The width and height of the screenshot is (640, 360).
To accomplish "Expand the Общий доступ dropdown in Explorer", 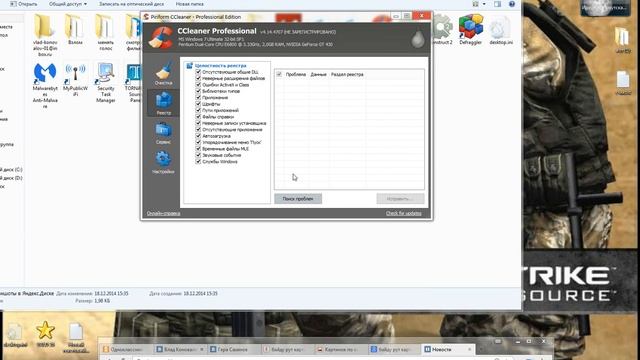I will (68, 4).
